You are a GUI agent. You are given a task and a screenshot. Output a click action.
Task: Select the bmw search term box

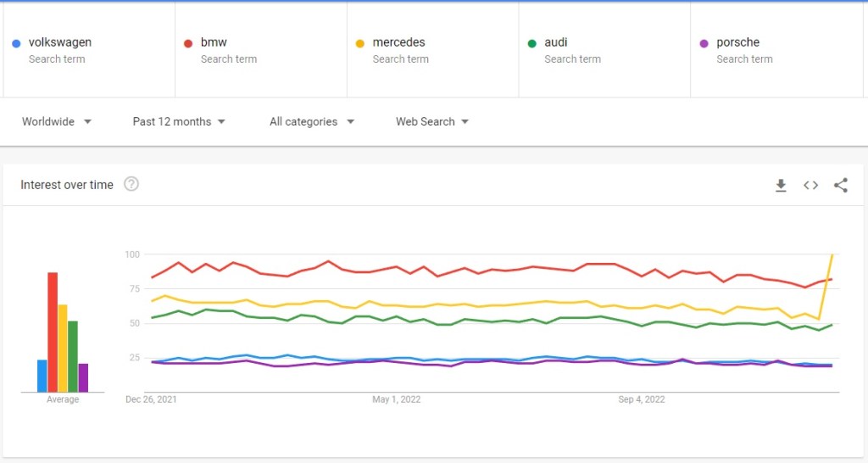(214, 42)
